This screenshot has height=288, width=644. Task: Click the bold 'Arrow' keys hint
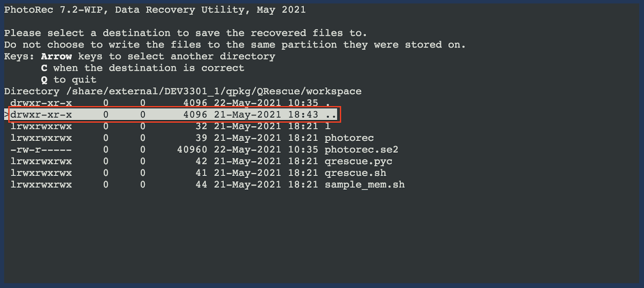coord(56,56)
